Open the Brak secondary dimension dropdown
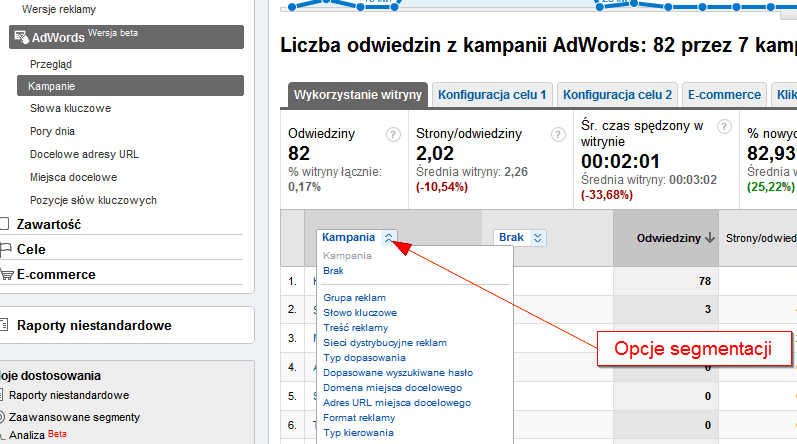The image size is (797, 444). point(538,238)
